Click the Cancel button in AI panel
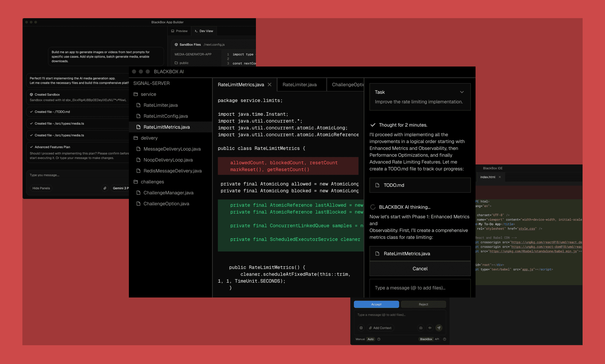Image resolution: width=605 pixels, height=364 pixels. 420,268
